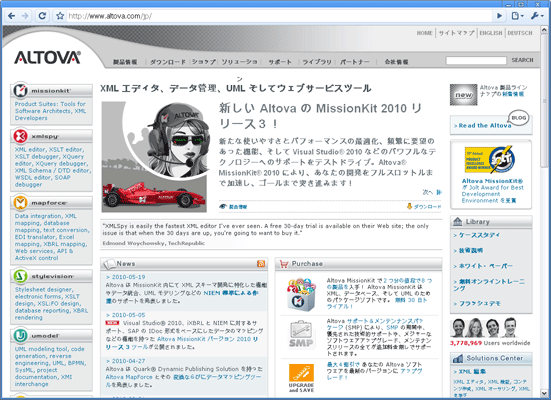Click the go arrow beside address bar
This screenshot has width=551, height=400.
click(499, 16)
